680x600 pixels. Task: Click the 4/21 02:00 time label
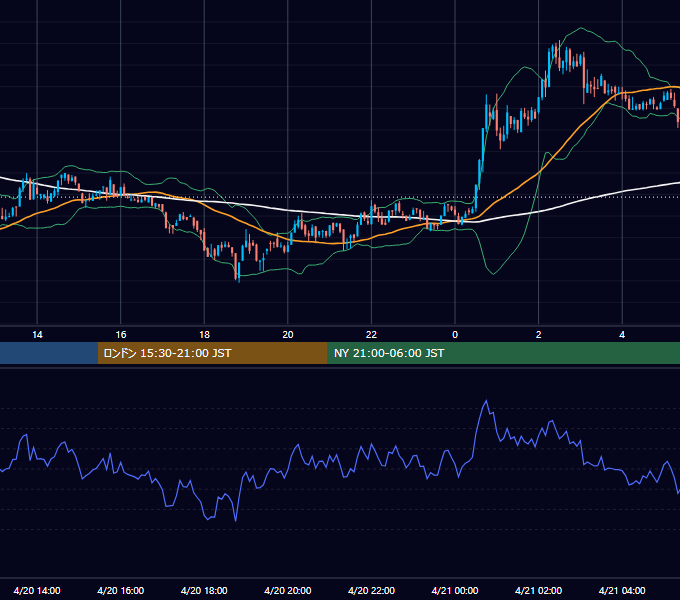coord(538,590)
